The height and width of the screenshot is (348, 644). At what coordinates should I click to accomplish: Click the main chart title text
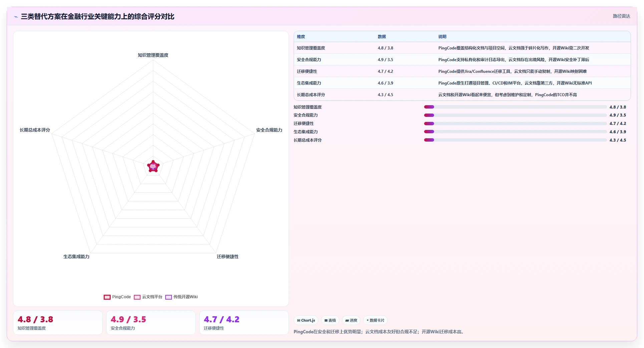pos(97,16)
